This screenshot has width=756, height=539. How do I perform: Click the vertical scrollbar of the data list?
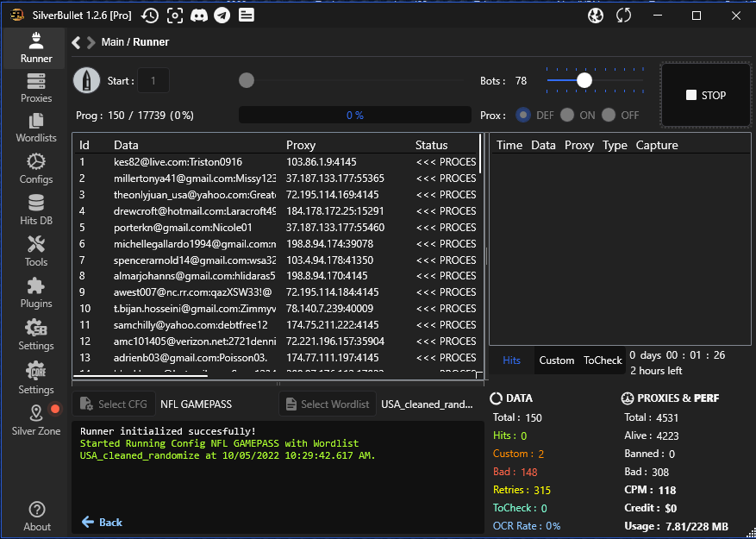point(481,154)
